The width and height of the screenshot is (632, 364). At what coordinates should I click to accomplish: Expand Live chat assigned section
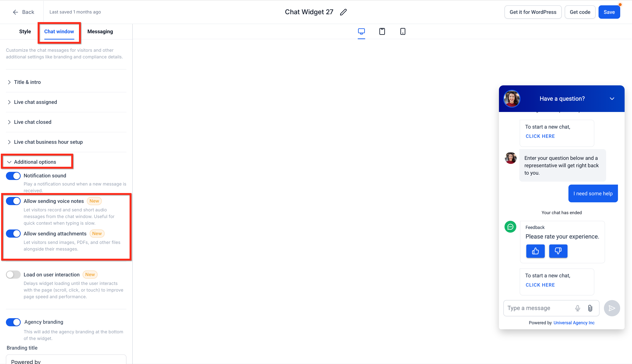coord(66,102)
